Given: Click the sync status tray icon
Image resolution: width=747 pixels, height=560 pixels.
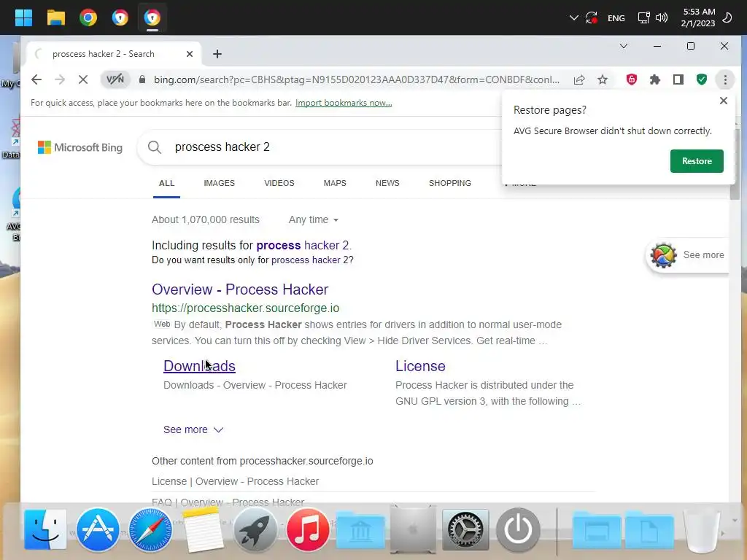Looking at the screenshot, I should (x=592, y=18).
